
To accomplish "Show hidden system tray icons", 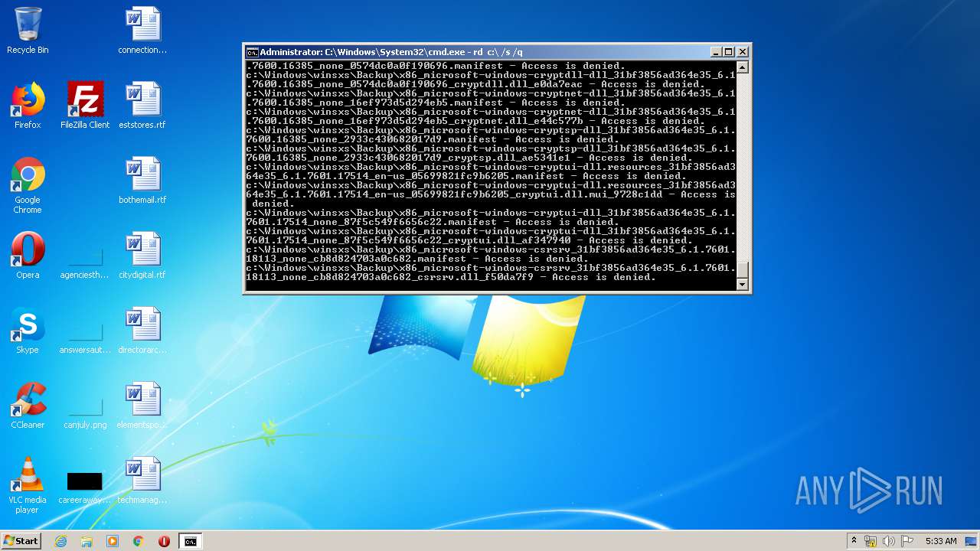I will [854, 541].
